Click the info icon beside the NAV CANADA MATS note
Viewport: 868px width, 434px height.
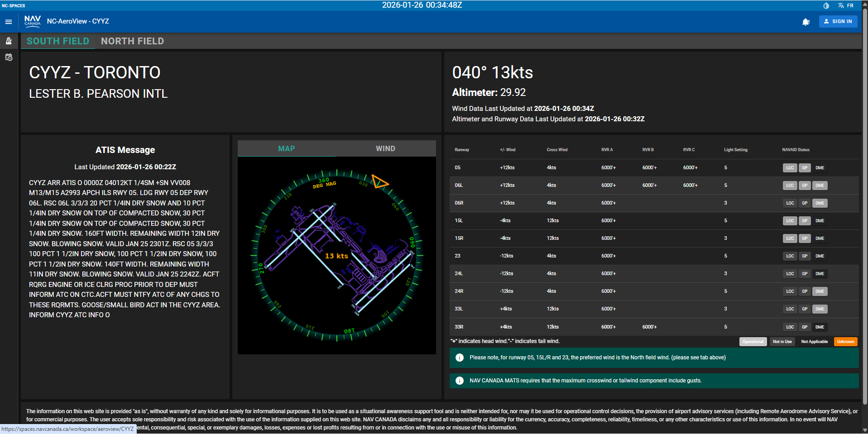460,381
